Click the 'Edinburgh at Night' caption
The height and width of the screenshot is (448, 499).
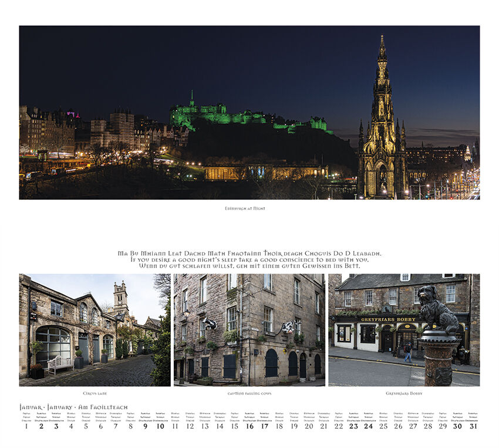(245, 208)
